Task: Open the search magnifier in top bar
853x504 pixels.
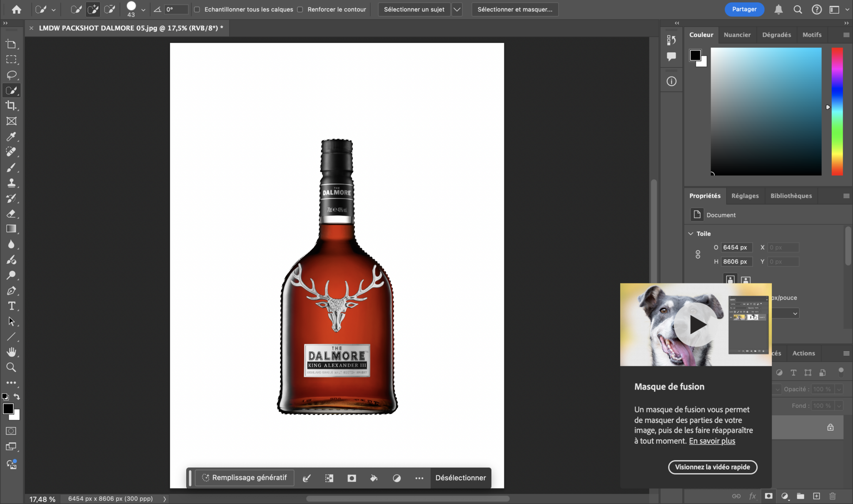Action: 798,9
